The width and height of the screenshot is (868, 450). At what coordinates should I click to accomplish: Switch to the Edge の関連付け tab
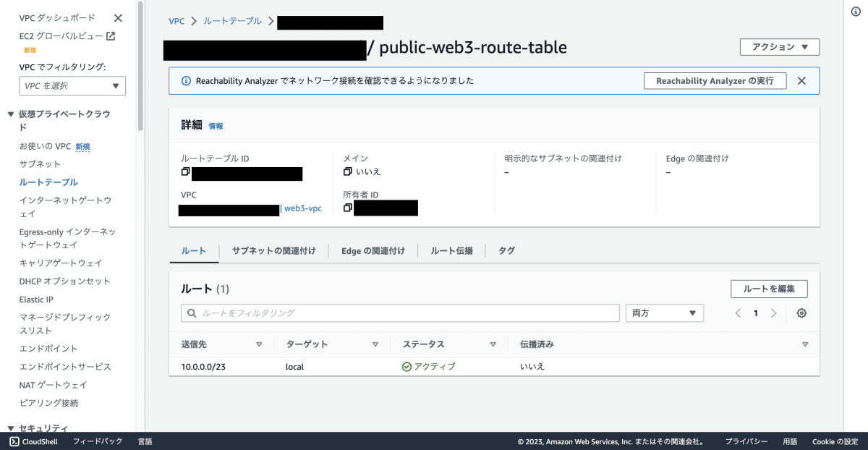coord(373,250)
